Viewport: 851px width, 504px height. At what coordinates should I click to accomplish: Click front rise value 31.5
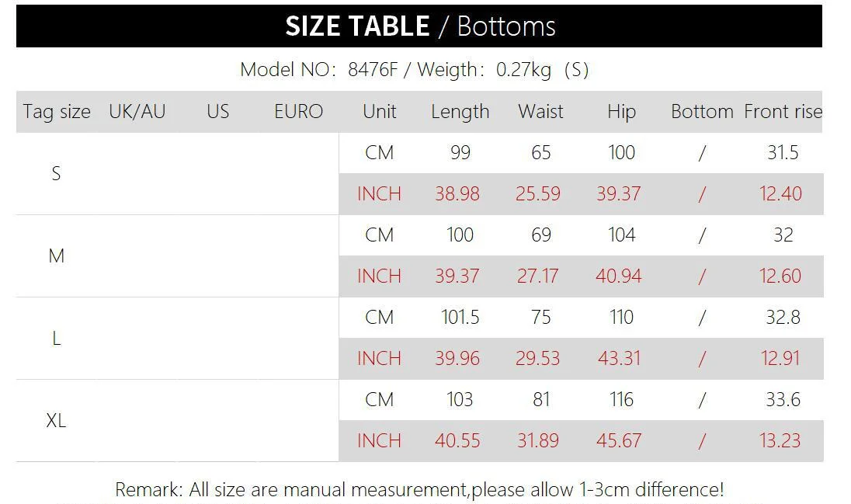click(x=783, y=153)
